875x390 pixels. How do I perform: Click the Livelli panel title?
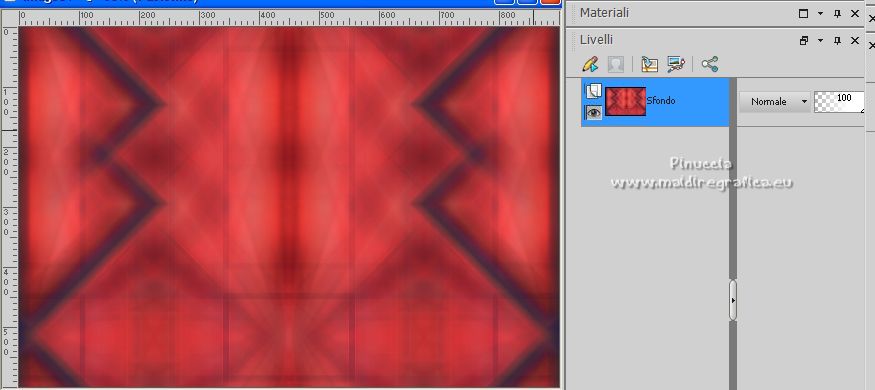(x=596, y=40)
